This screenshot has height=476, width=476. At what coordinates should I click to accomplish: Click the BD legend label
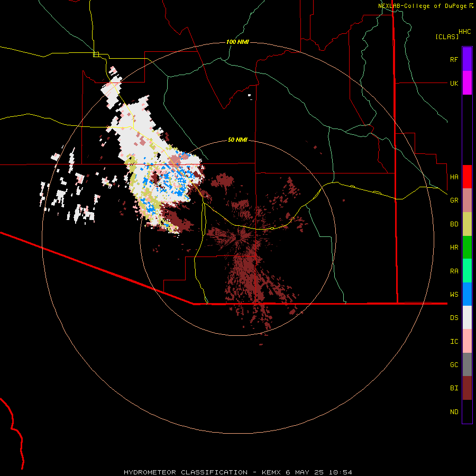click(454, 224)
